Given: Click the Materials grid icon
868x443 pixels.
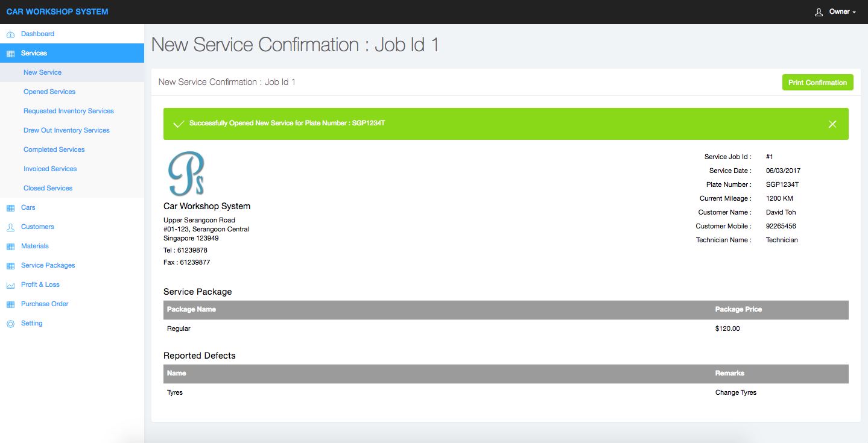Looking at the screenshot, I should pyautogui.click(x=10, y=247).
